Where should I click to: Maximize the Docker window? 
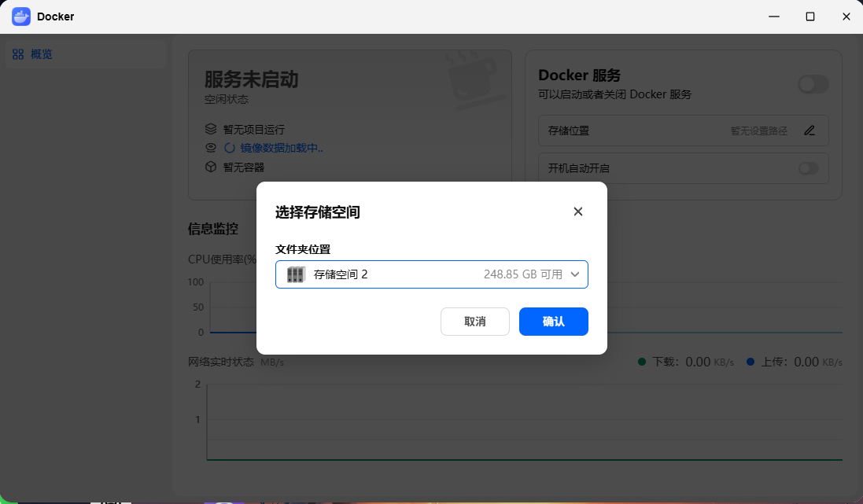[810, 17]
